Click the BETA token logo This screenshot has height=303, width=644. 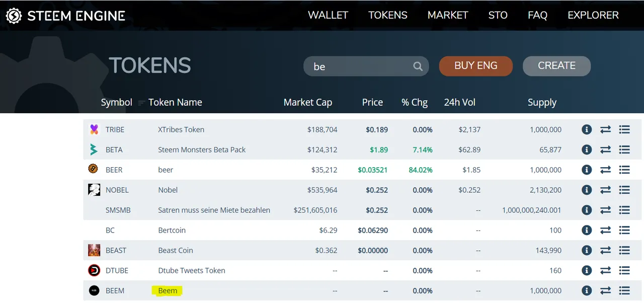pos(94,149)
